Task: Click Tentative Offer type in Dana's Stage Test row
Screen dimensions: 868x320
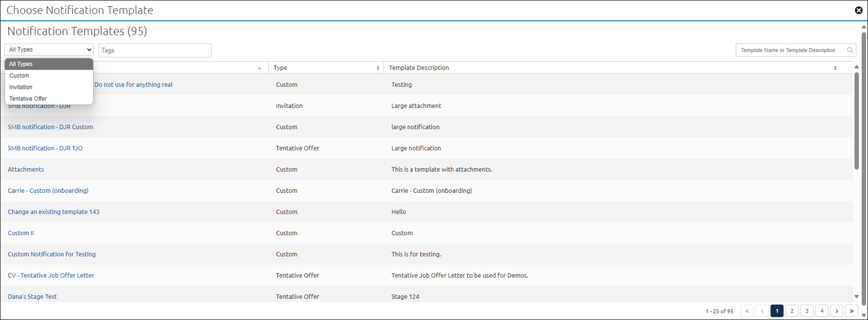Action: pyautogui.click(x=297, y=296)
